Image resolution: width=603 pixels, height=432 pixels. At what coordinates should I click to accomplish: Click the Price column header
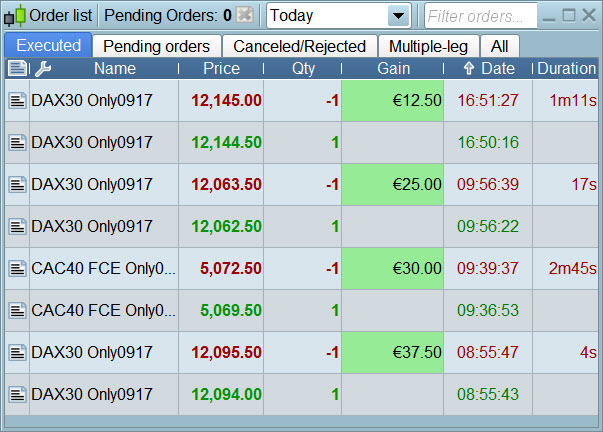221,69
